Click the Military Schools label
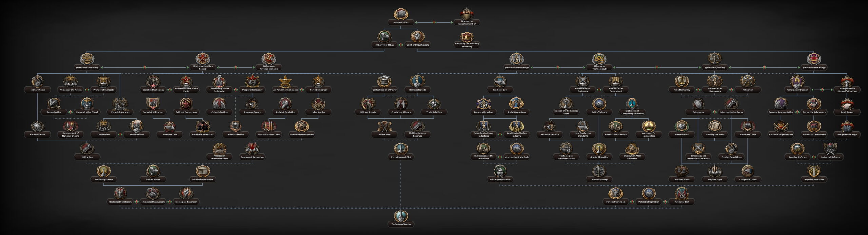The height and width of the screenshot is (235, 868). pos(368,112)
